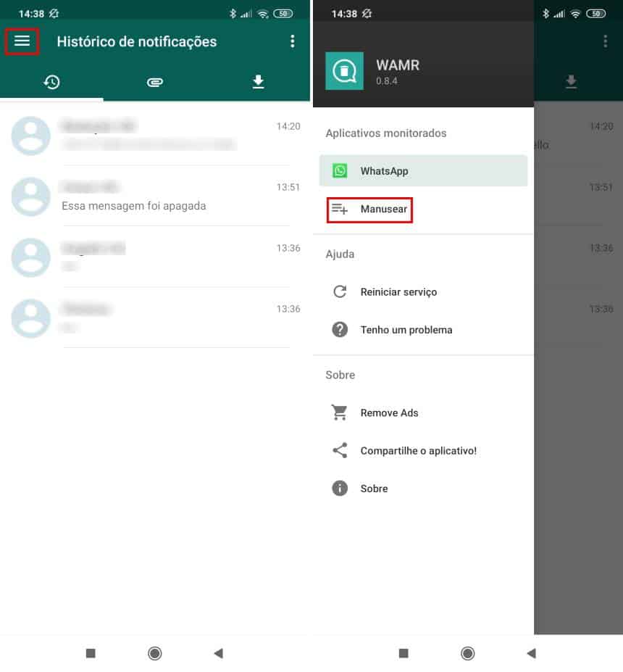Image resolution: width=623 pixels, height=672 pixels.
Task: Open the chat saying "Essa mensagem foi apagada"
Action: tap(155, 196)
